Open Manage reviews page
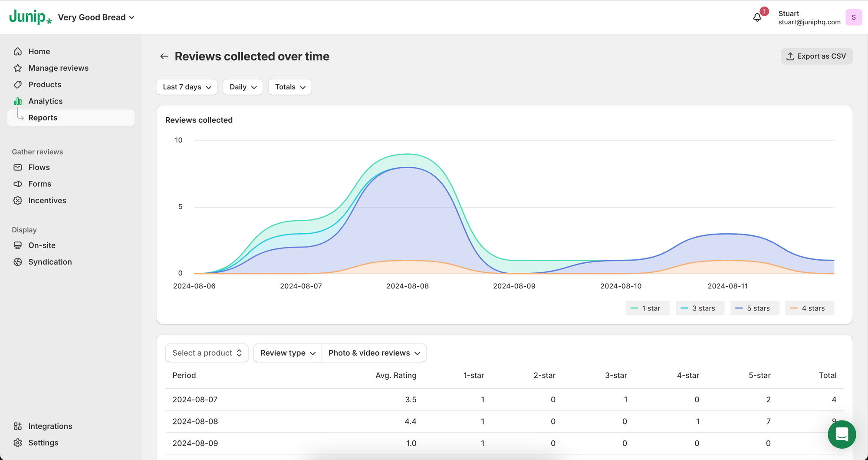This screenshot has height=460, width=868. pyautogui.click(x=58, y=68)
